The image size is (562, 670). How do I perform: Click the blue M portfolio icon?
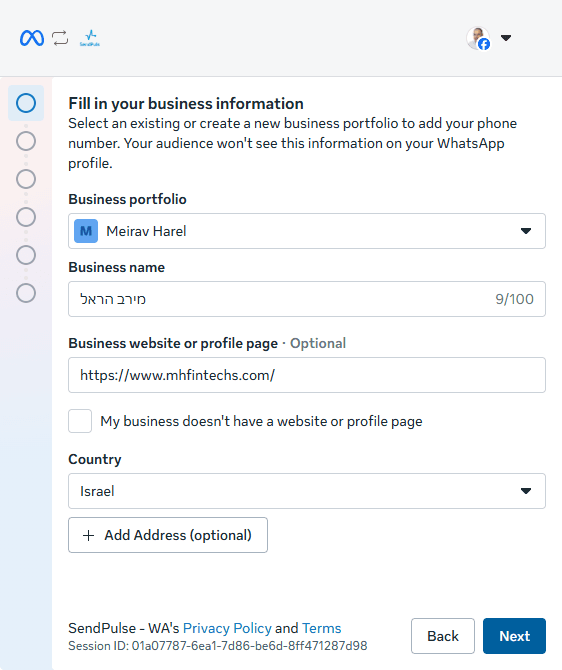(86, 231)
